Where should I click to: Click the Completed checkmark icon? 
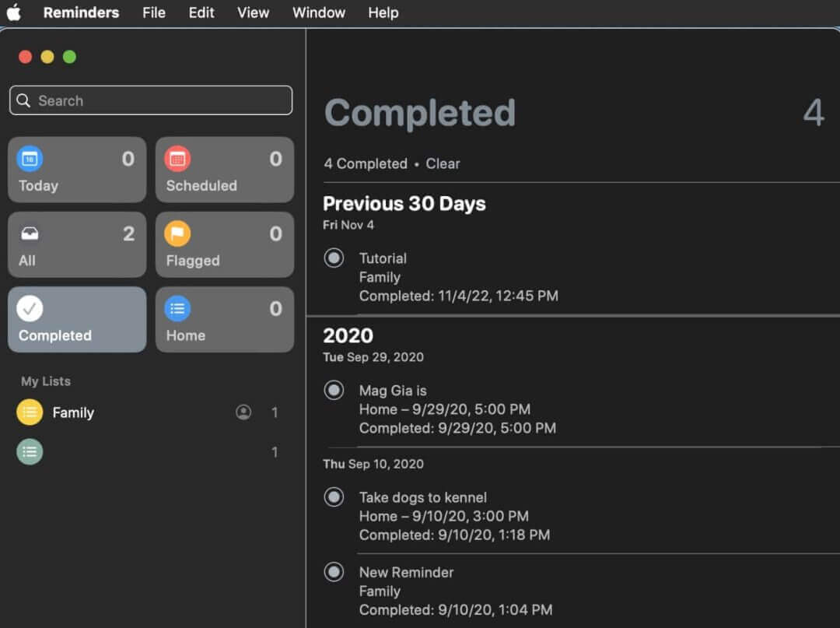click(30, 309)
